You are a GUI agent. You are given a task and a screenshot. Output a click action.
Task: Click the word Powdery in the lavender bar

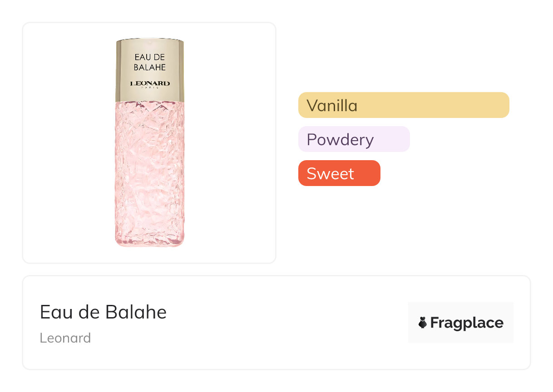coord(340,140)
